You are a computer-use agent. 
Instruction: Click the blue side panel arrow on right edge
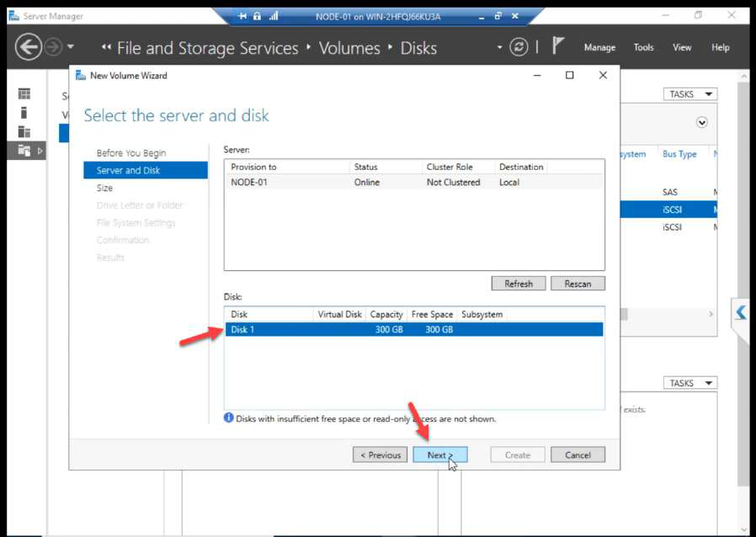[x=741, y=313]
